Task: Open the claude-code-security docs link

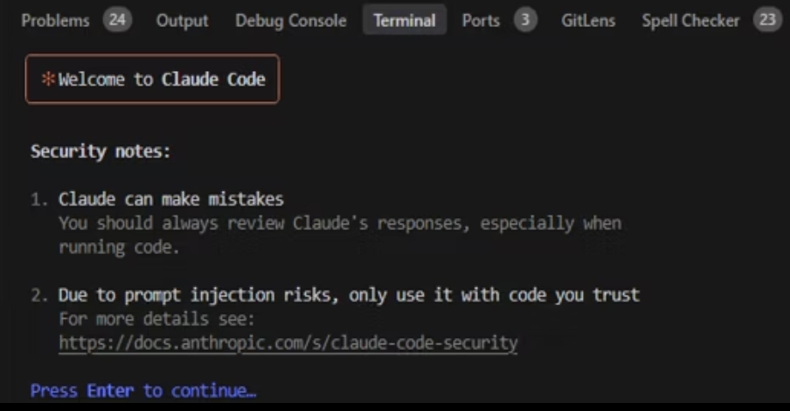Action: (288, 343)
